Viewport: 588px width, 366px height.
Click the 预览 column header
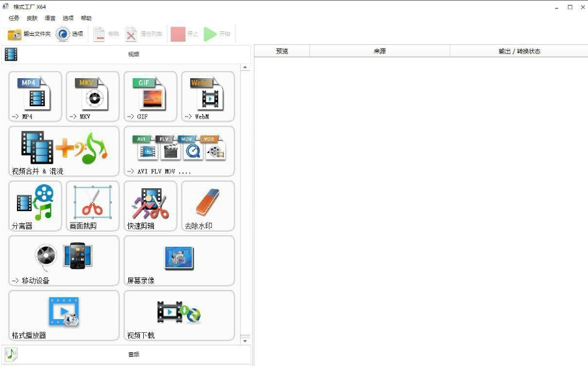tap(282, 51)
